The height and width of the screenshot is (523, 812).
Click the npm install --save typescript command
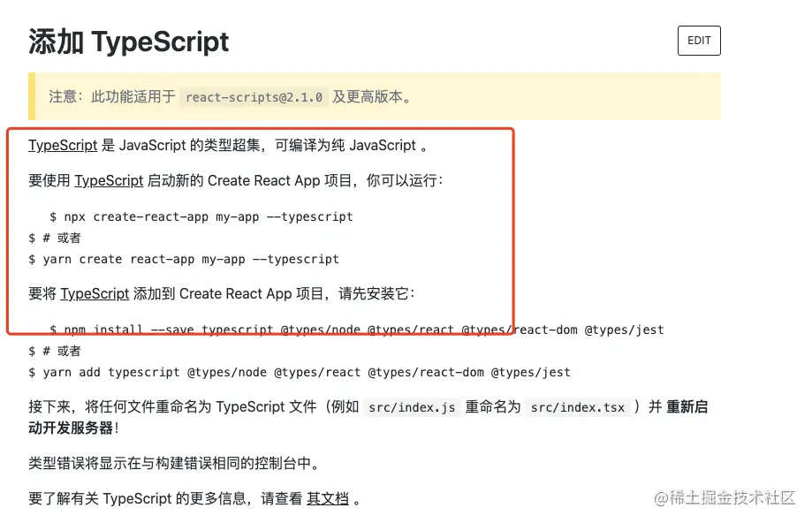356,330
